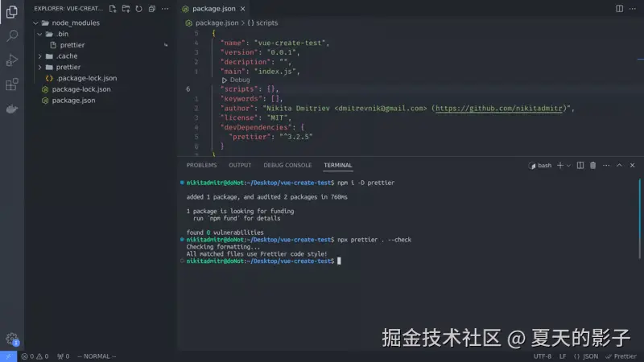Change file encoding UTF-8
This screenshot has height=362, width=644.
[x=542, y=356]
